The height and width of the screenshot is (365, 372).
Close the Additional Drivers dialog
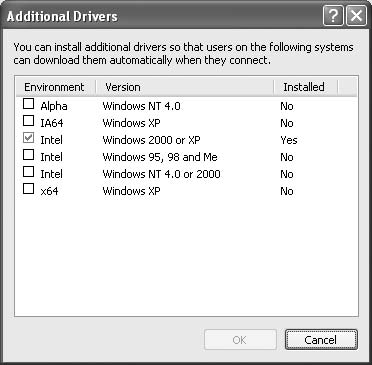click(x=356, y=16)
